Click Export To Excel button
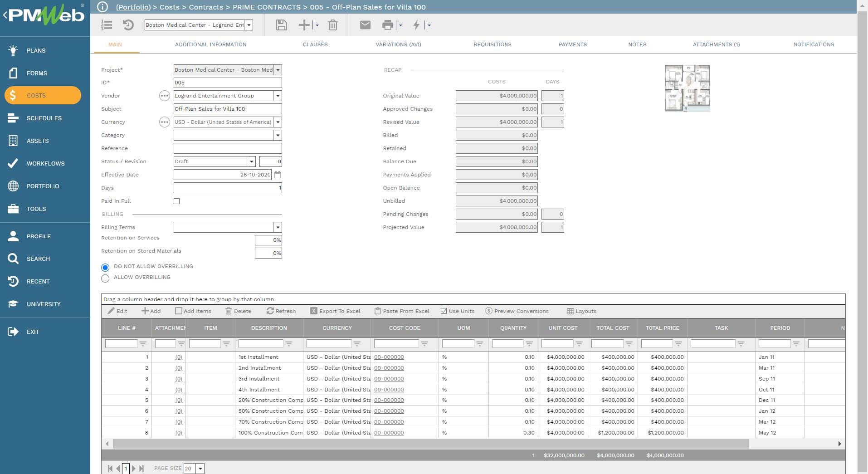Screen dimensions: 868x474 (336, 311)
